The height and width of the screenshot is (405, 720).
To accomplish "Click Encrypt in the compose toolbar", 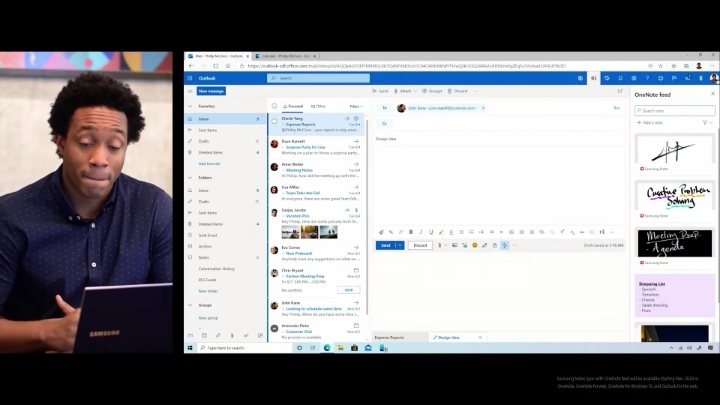I will click(432, 91).
